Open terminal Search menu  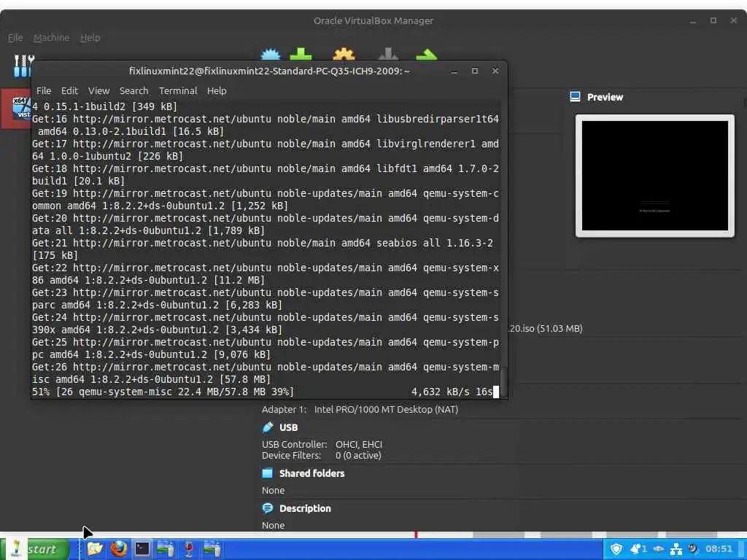pyautogui.click(x=134, y=90)
